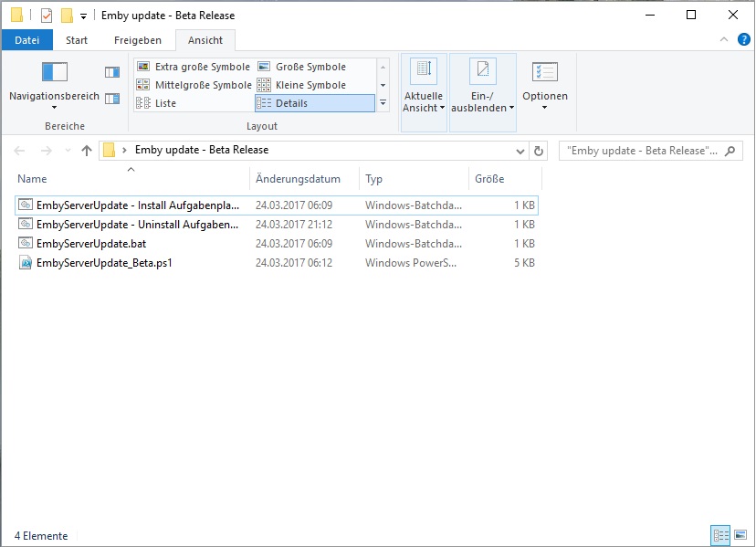Select the Ansicht ribbon tab
Screen dimensions: 756x547
click(205, 40)
